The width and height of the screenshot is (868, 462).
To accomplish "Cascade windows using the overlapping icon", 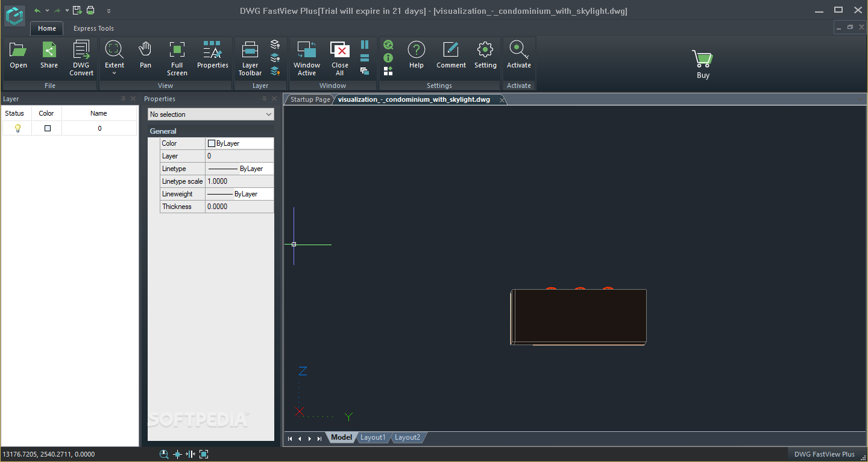I will coord(365,71).
